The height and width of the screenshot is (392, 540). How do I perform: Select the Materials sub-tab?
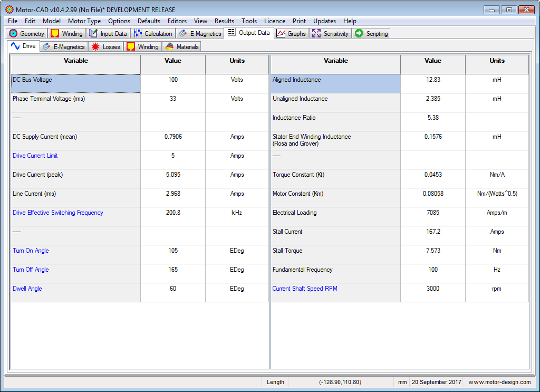[x=181, y=46]
